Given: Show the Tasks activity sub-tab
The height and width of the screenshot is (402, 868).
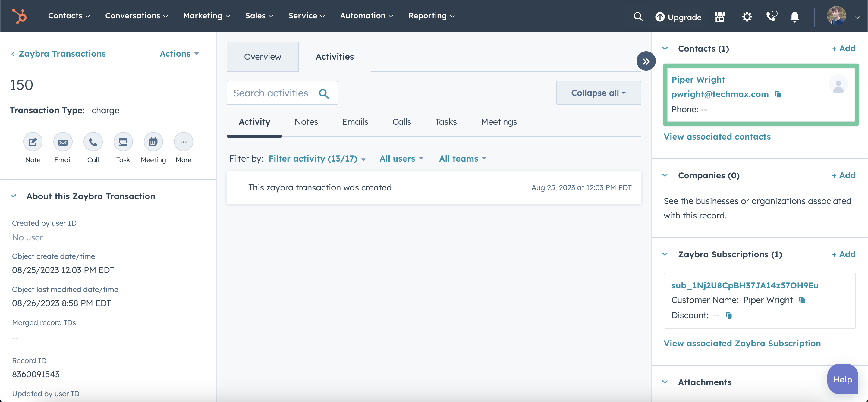Looking at the screenshot, I should (x=446, y=122).
